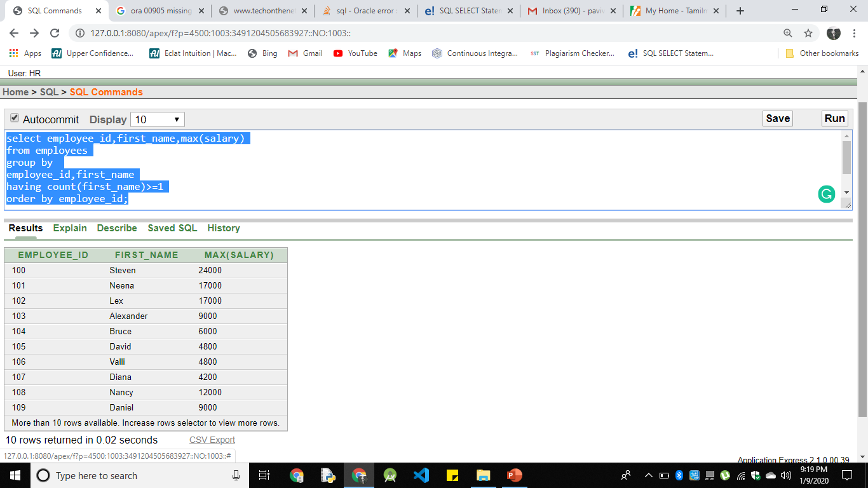This screenshot has height=488, width=868.
Task: Toggle the Autocommit checkbox
Action: 15,118
